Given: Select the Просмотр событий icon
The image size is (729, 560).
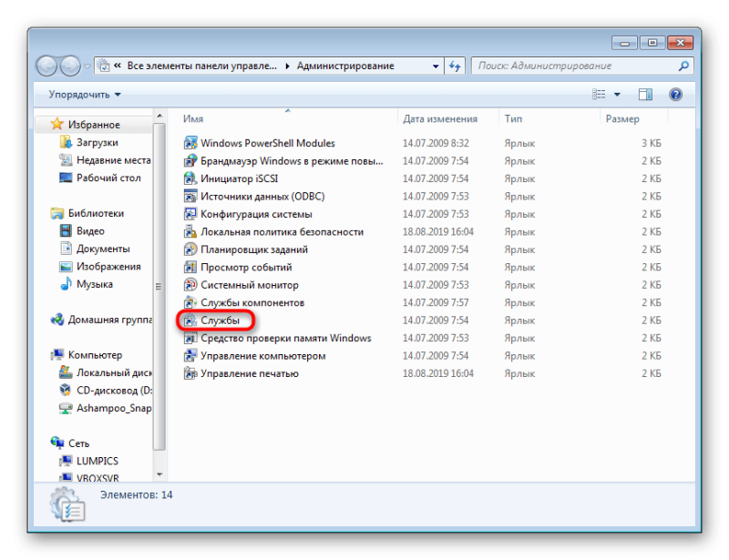Looking at the screenshot, I should [190, 267].
